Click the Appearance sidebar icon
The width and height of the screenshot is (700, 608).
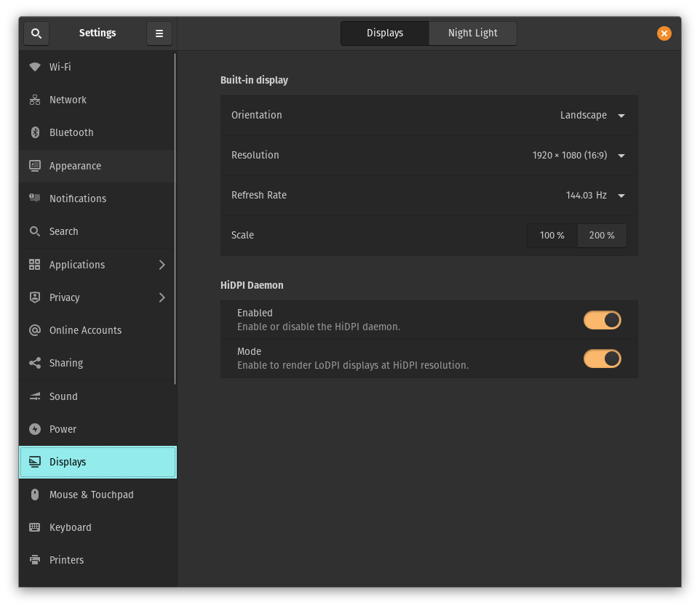click(x=34, y=166)
